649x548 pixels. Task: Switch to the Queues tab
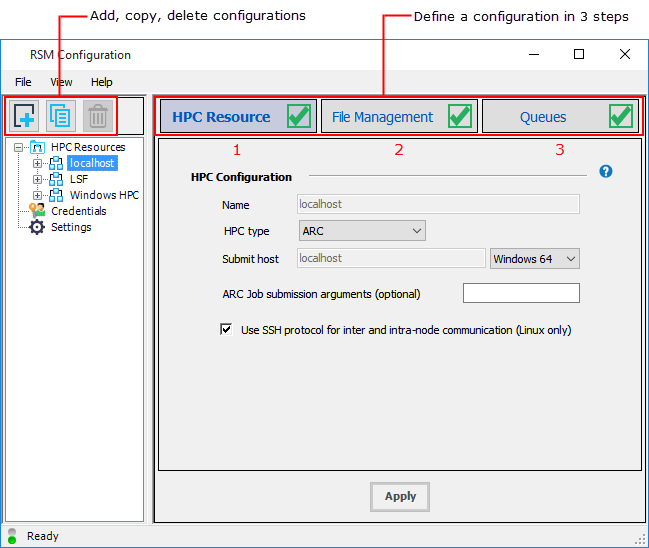560,116
